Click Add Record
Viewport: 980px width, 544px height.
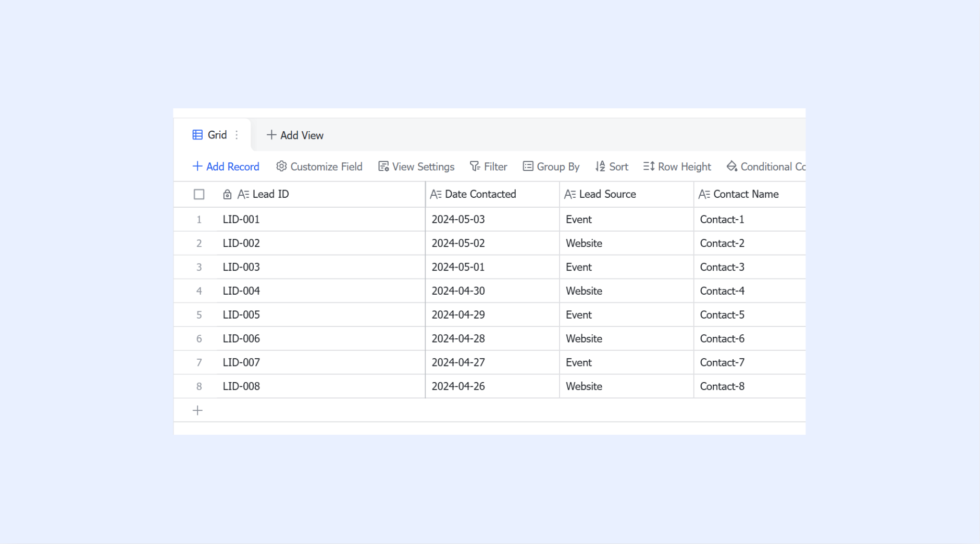[226, 167]
